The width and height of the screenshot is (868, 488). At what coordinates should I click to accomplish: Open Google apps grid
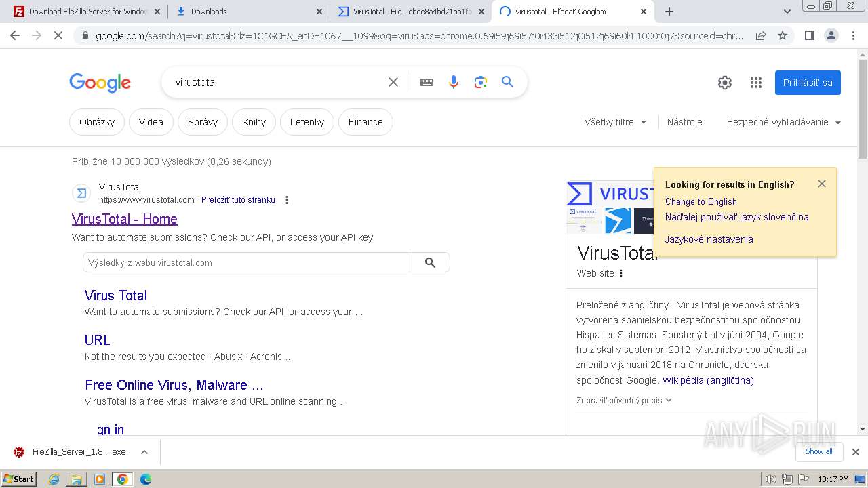(756, 83)
